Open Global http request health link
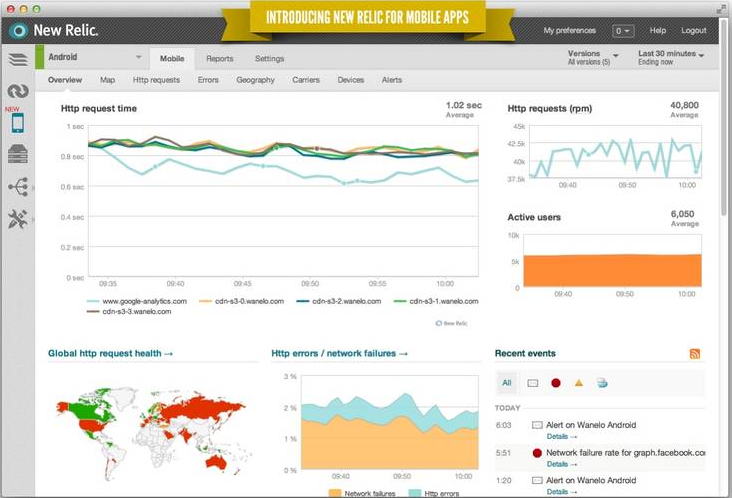The height and width of the screenshot is (498, 732). pyautogui.click(x=110, y=353)
